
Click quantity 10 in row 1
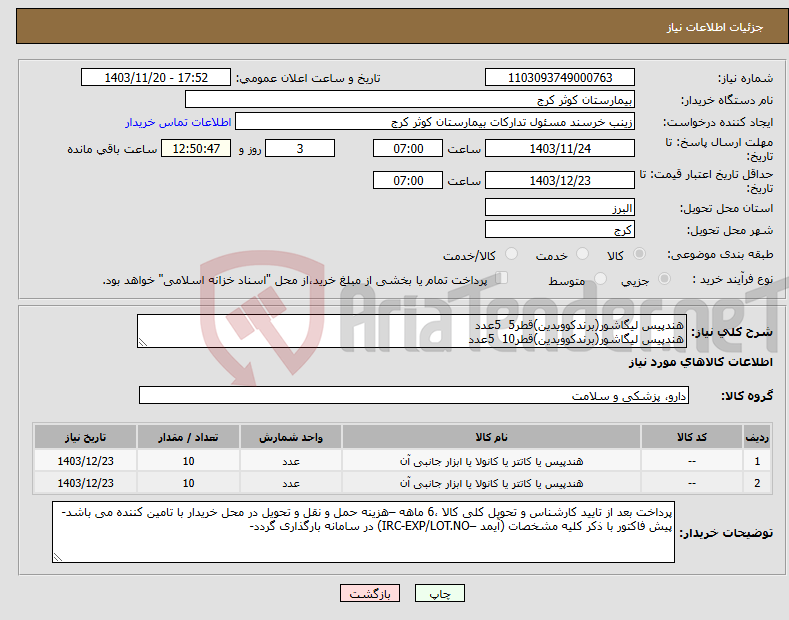pos(188,461)
